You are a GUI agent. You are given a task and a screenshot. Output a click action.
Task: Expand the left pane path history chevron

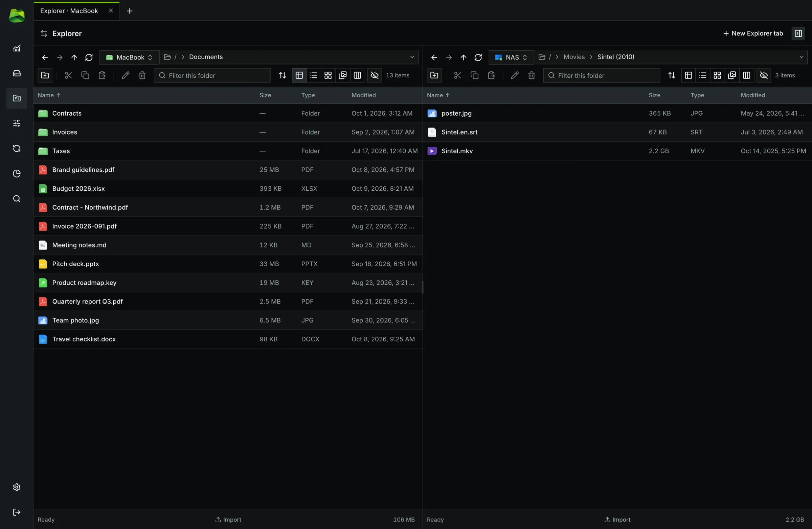tap(412, 57)
